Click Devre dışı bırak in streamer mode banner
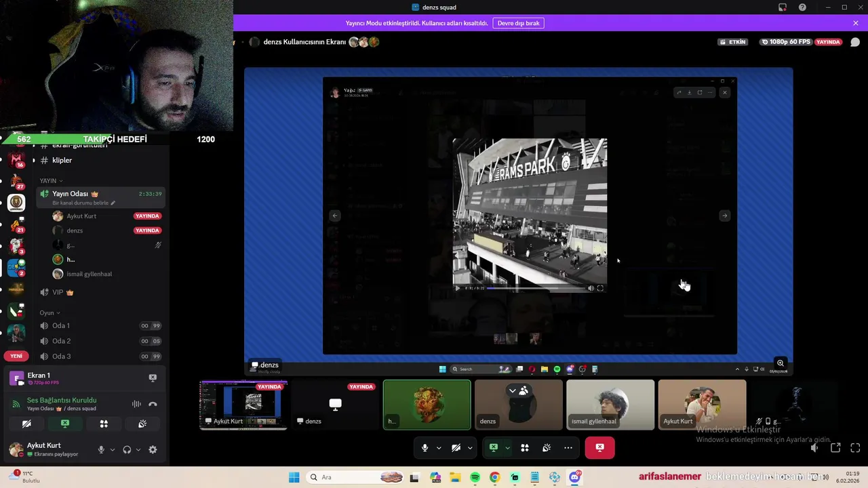This screenshot has height=488, width=868. pyautogui.click(x=518, y=23)
